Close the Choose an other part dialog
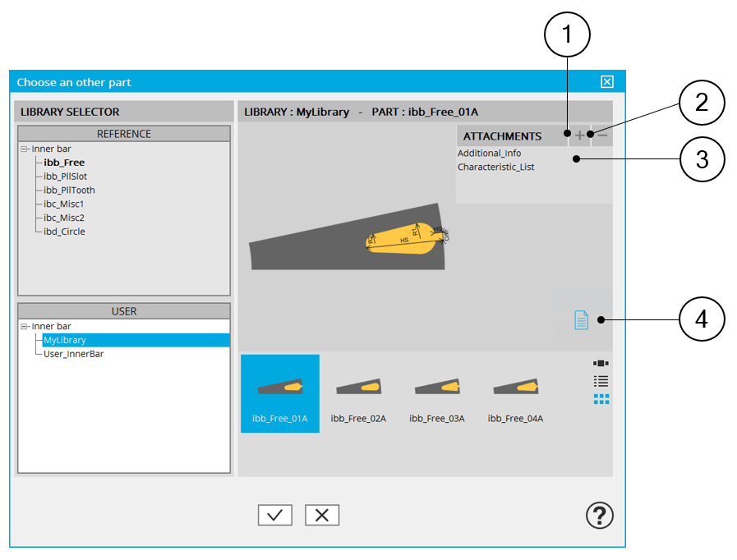The width and height of the screenshot is (737, 560). (x=607, y=82)
